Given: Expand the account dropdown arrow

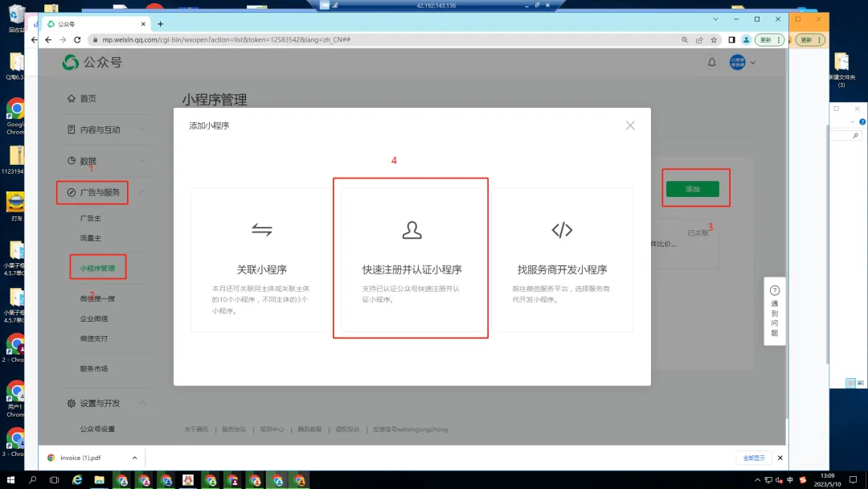Looking at the screenshot, I should point(752,63).
